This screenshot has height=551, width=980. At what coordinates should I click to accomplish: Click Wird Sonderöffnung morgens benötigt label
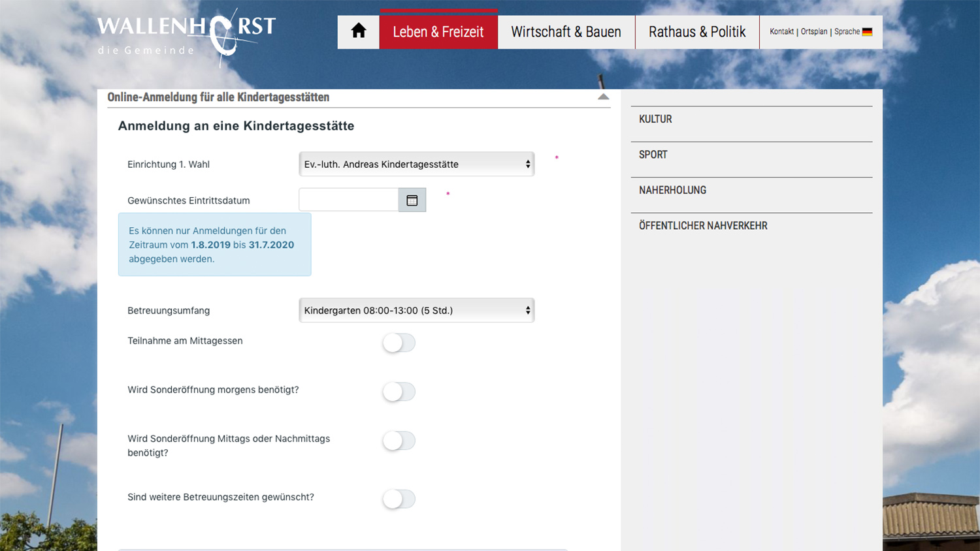(213, 390)
